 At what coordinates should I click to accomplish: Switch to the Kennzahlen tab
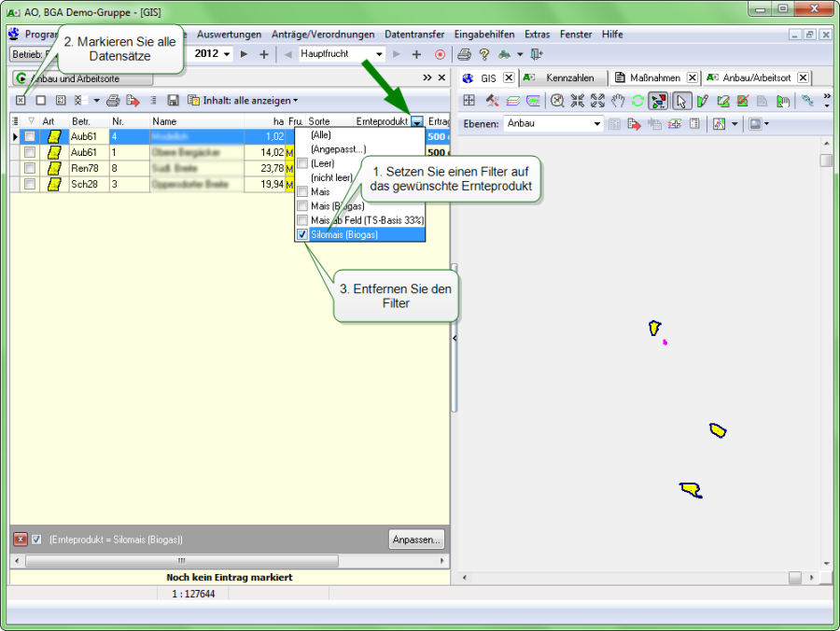pos(569,77)
